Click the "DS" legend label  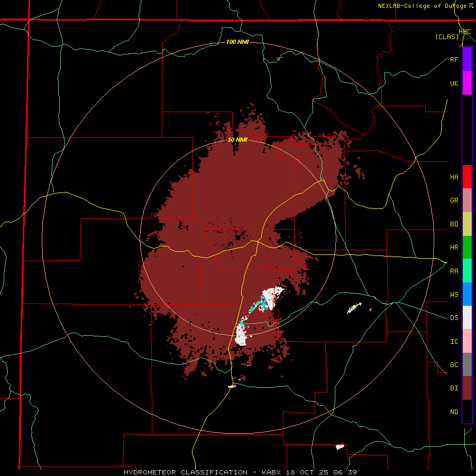tap(454, 318)
